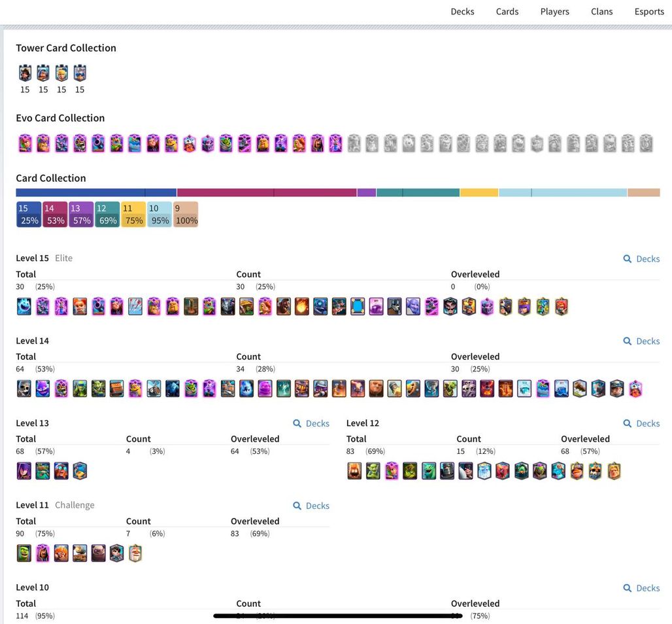Open the first tower card icon

tap(25, 73)
